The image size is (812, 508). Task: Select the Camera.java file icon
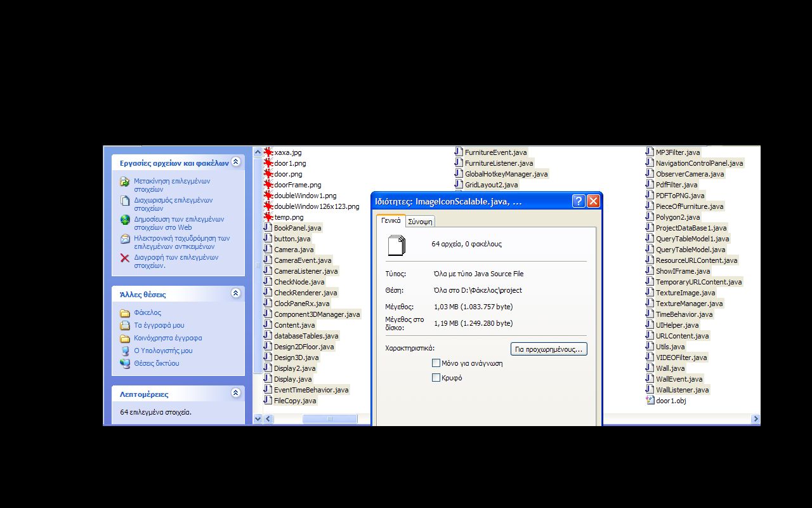coord(268,250)
